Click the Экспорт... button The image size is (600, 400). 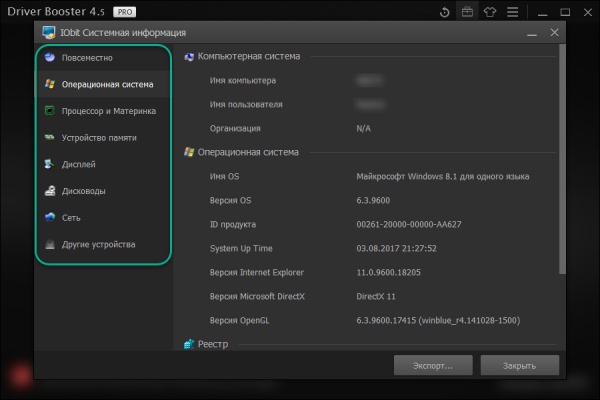(x=433, y=366)
